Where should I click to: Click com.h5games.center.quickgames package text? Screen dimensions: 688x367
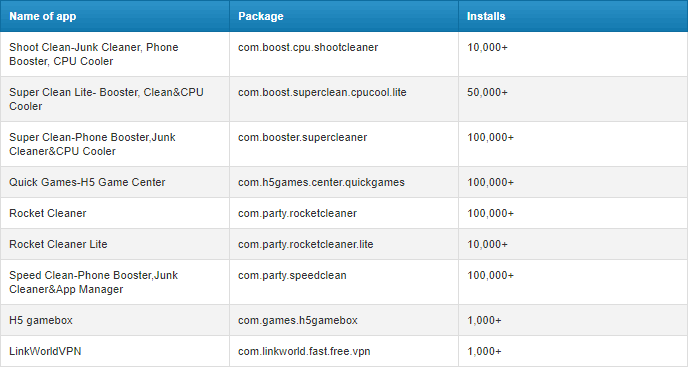tap(321, 182)
